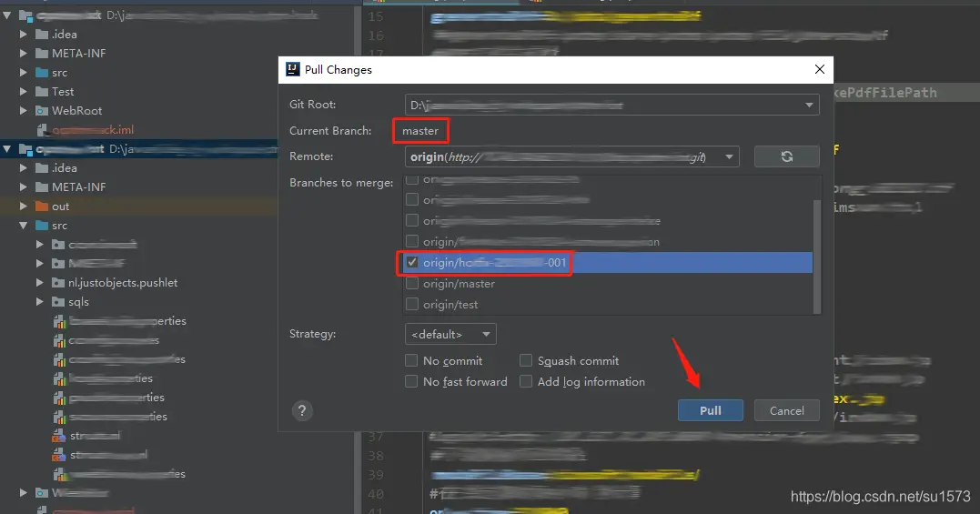The height and width of the screenshot is (514, 980).
Task: Toggle the No commit checkbox
Action: tap(412, 361)
